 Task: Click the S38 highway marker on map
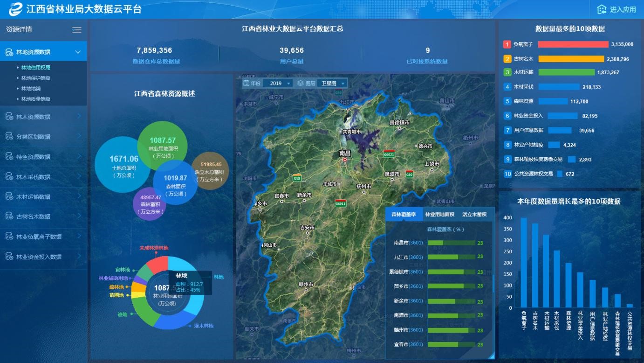tap(297, 178)
